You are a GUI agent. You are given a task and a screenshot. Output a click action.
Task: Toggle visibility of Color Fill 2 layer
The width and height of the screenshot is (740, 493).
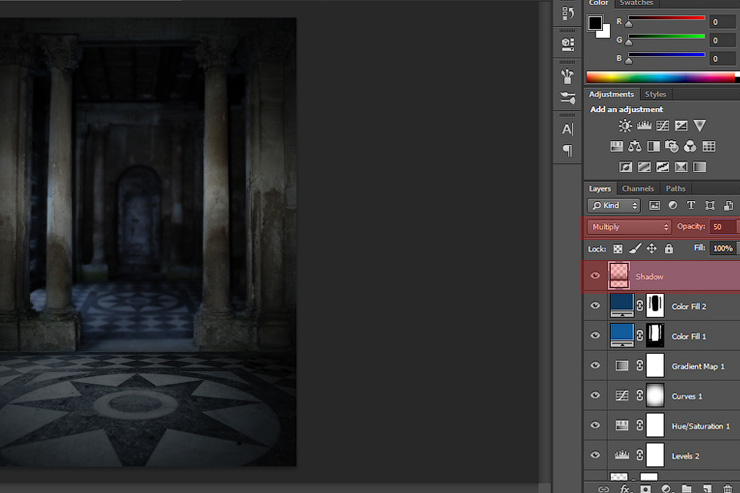pos(596,306)
